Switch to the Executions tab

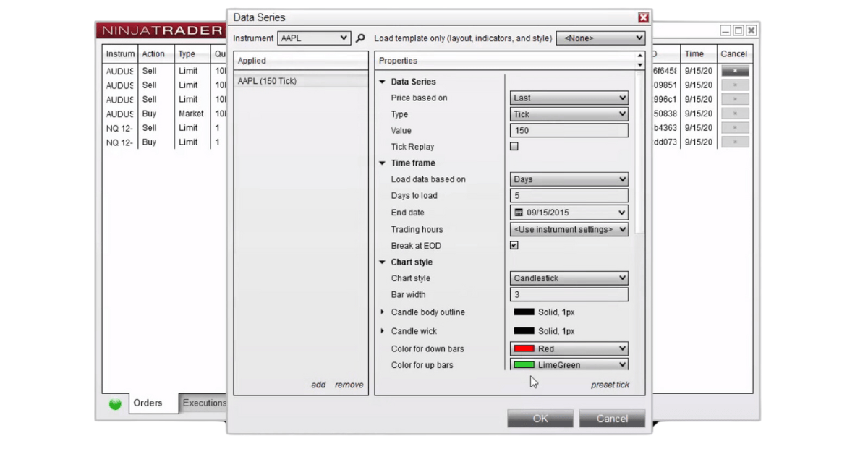click(x=203, y=403)
